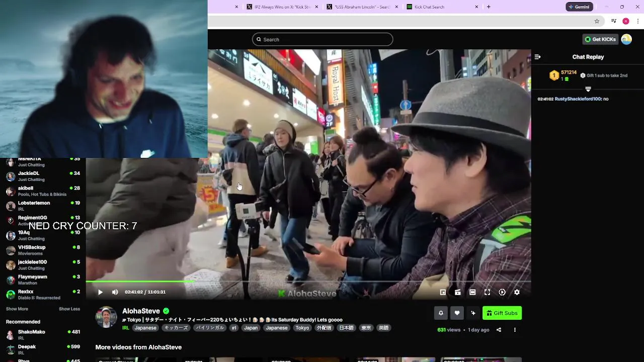This screenshot has height=362, width=644.
Task: Open recommended ShakoMako channel
Action: [43, 335]
